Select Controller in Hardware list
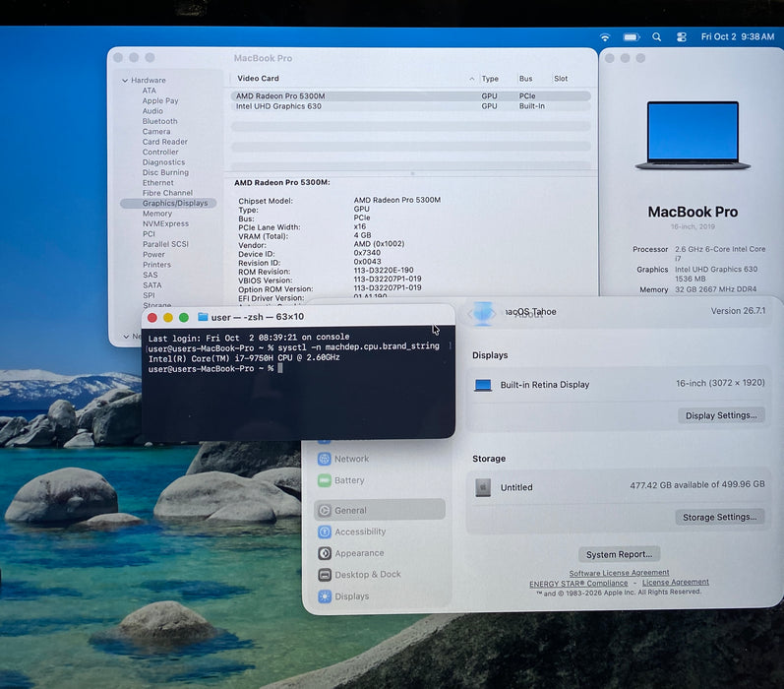The height and width of the screenshot is (689, 784). 160,153
